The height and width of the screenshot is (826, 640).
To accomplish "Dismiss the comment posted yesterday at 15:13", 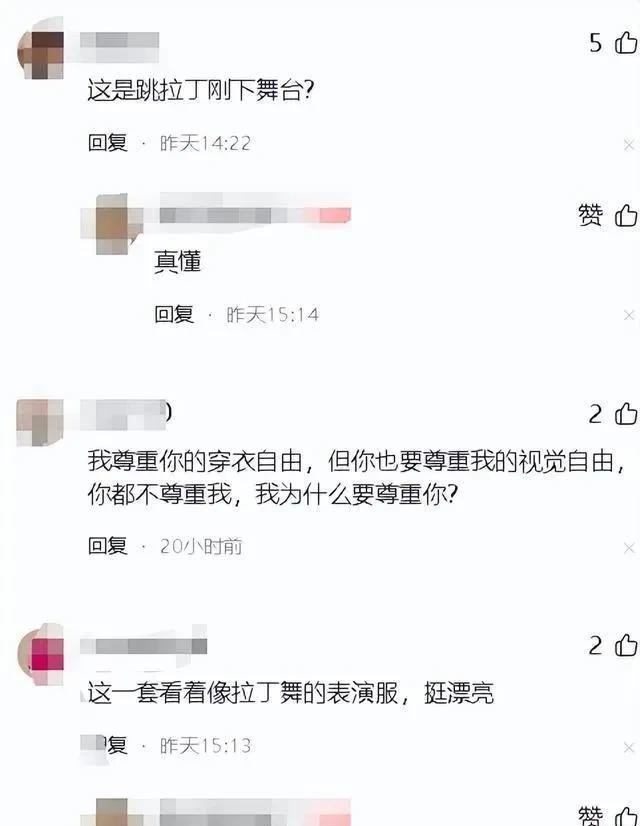I will click(x=628, y=747).
